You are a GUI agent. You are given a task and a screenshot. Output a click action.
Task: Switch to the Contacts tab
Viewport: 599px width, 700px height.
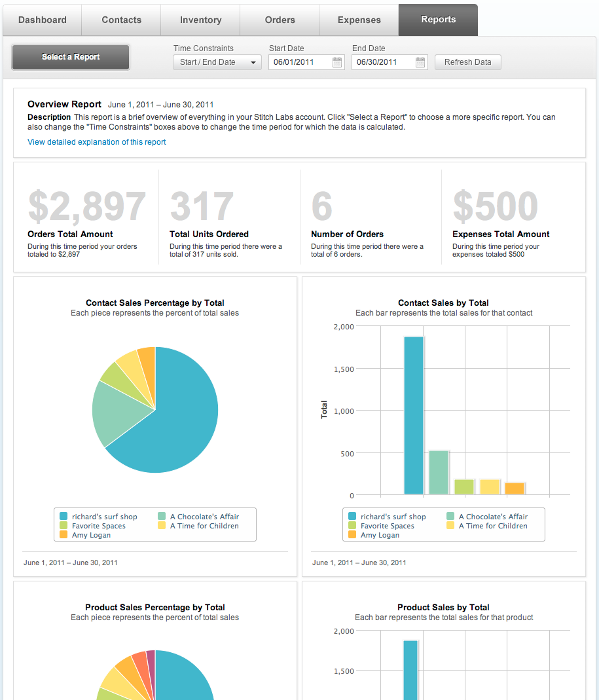(x=121, y=20)
